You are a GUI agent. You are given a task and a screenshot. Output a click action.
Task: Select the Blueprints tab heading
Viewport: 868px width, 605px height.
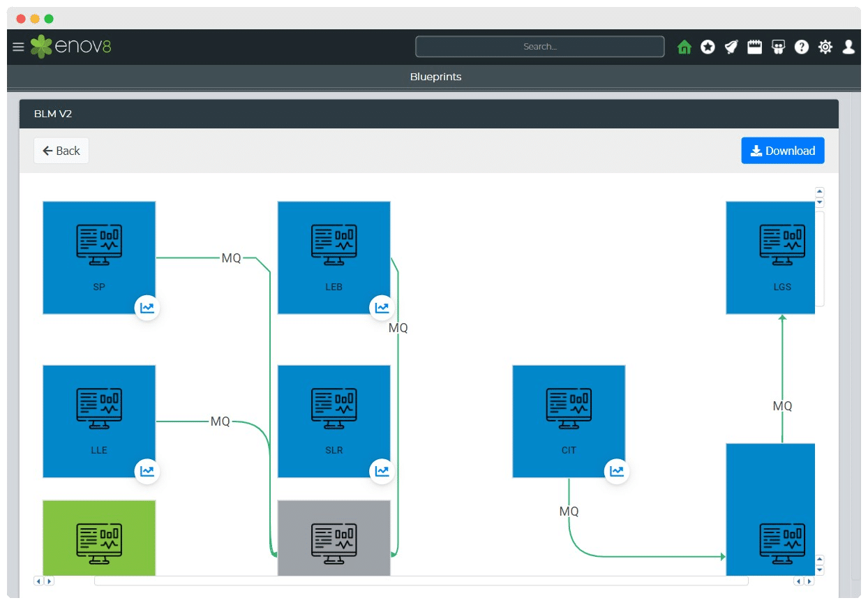pos(435,77)
